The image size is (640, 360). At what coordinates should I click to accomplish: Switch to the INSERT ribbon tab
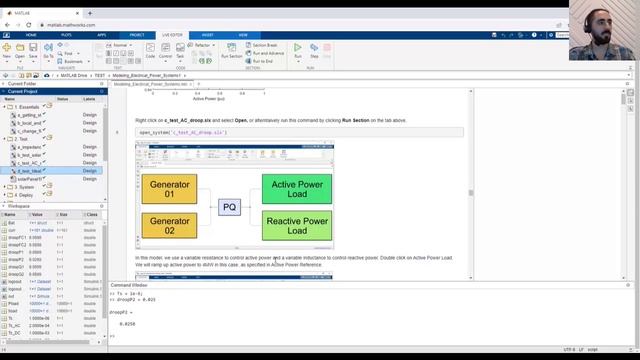click(x=207, y=35)
